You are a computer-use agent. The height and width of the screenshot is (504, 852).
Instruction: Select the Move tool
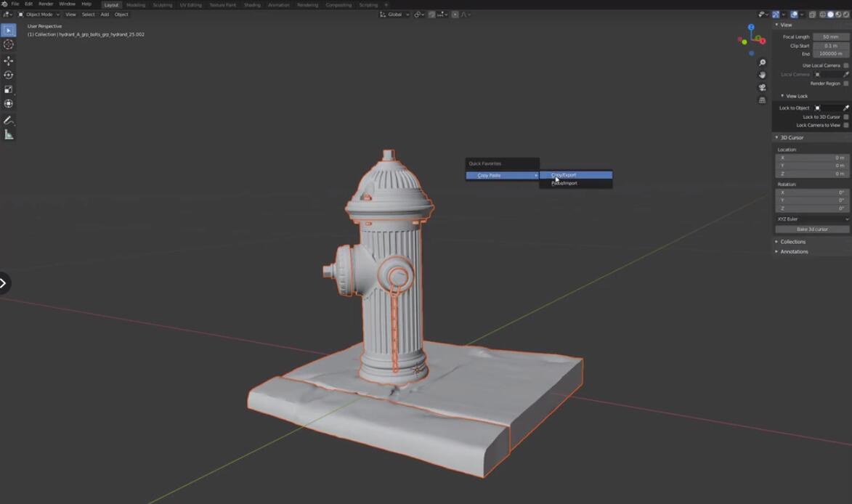click(9, 61)
